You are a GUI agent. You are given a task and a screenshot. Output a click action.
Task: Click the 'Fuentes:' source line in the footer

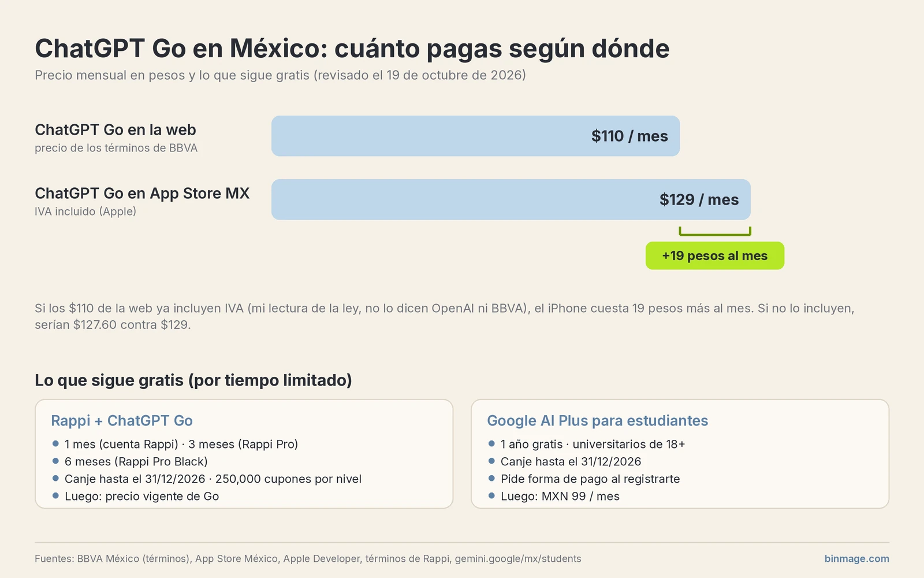[x=308, y=559]
